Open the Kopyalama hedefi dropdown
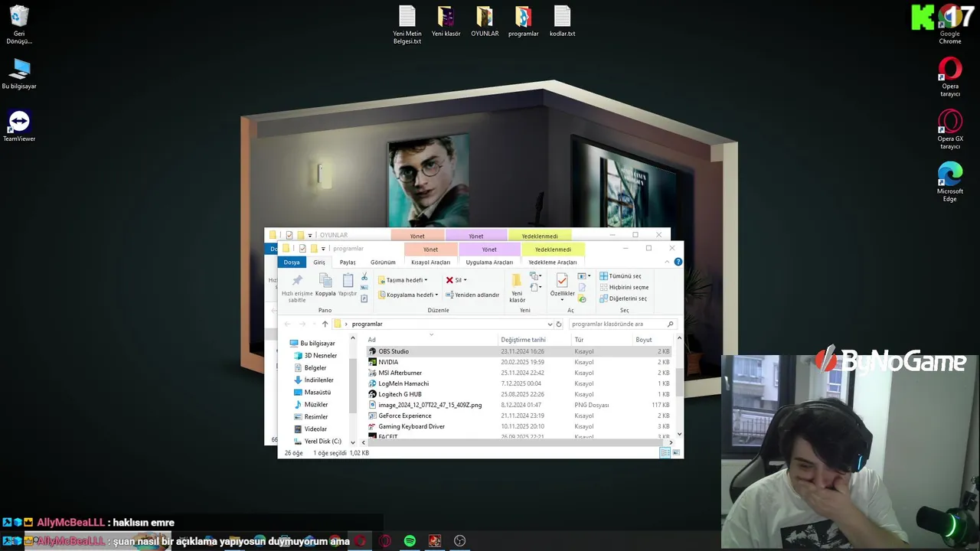 (x=408, y=295)
